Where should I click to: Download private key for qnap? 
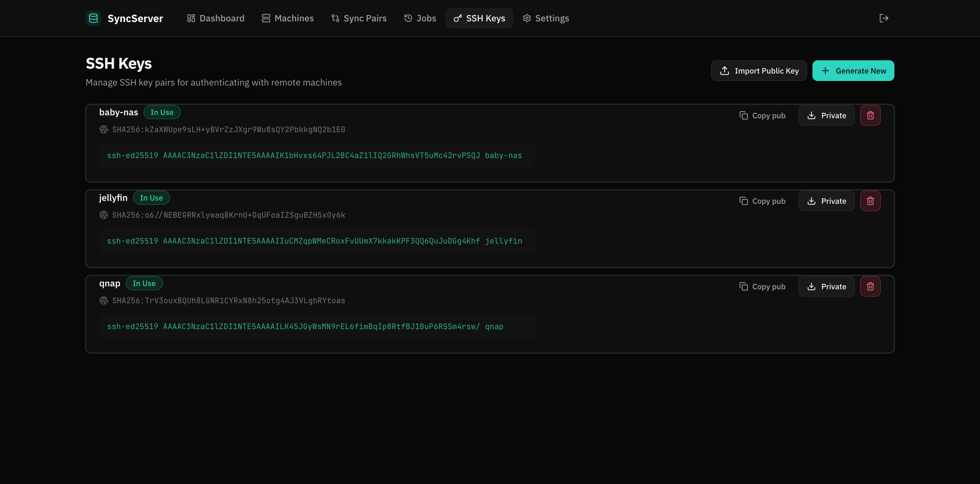(x=826, y=287)
